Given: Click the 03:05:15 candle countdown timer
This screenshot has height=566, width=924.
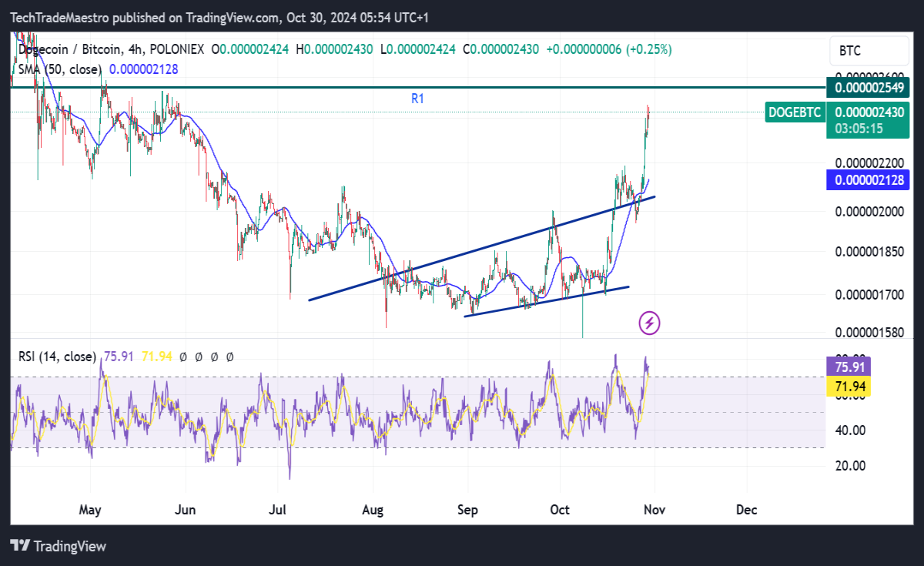Looking at the screenshot, I should (x=861, y=129).
